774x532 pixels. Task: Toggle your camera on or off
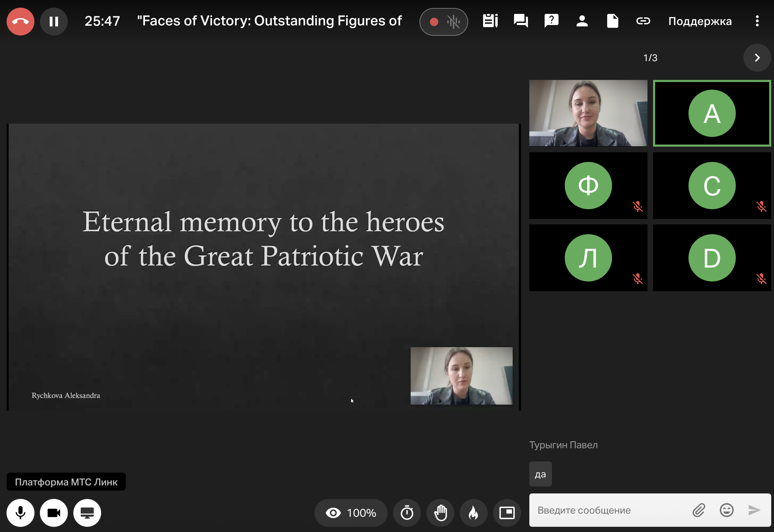[x=54, y=513]
